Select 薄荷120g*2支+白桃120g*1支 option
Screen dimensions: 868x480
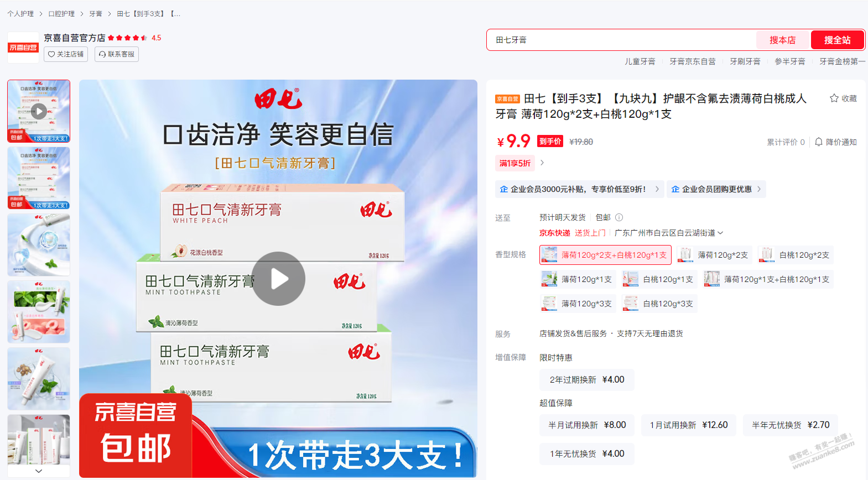(x=605, y=255)
